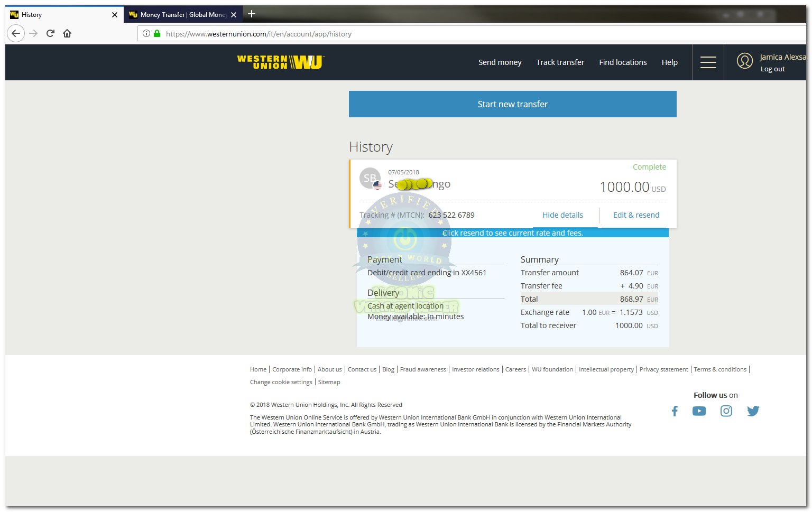Open Western Union Instagram icon
The image size is (812, 512).
click(x=726, y=411)
